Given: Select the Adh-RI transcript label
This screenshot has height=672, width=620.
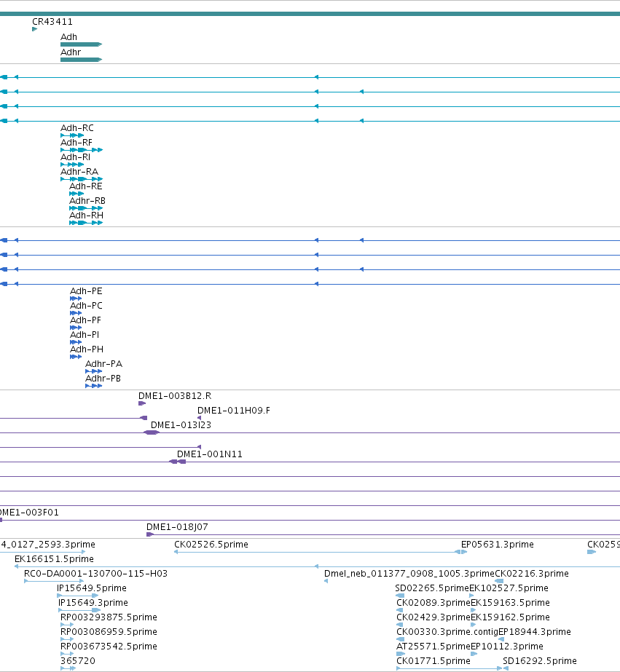Looking at the screenshot, I should pyautogui.click(x=76, y=157).
